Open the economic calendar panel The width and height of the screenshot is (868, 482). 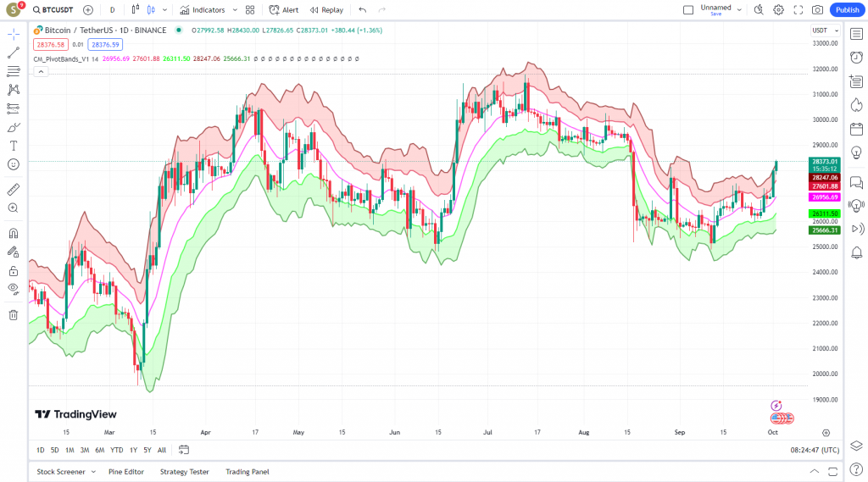(x=856, y=129)
